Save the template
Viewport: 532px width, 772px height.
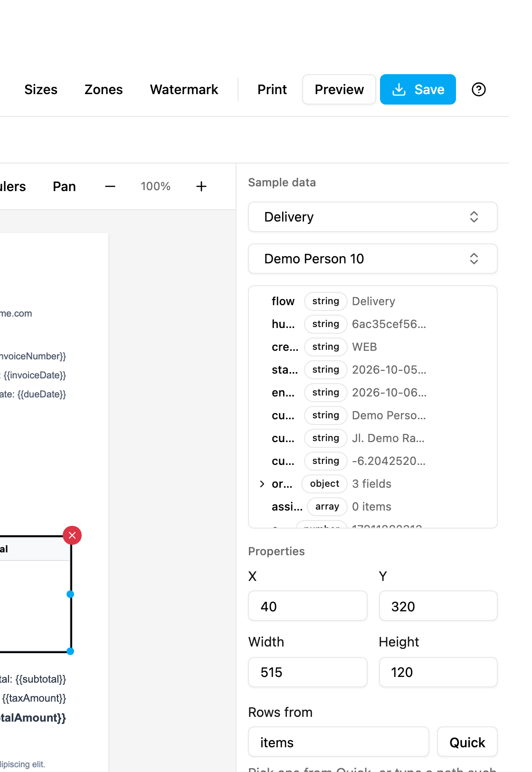point(418,89)
